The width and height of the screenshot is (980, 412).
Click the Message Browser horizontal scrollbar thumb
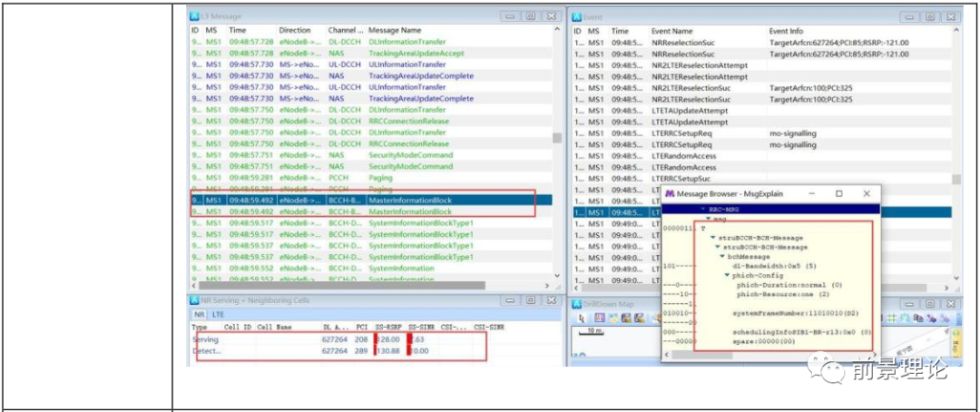[x=703, y=355]
